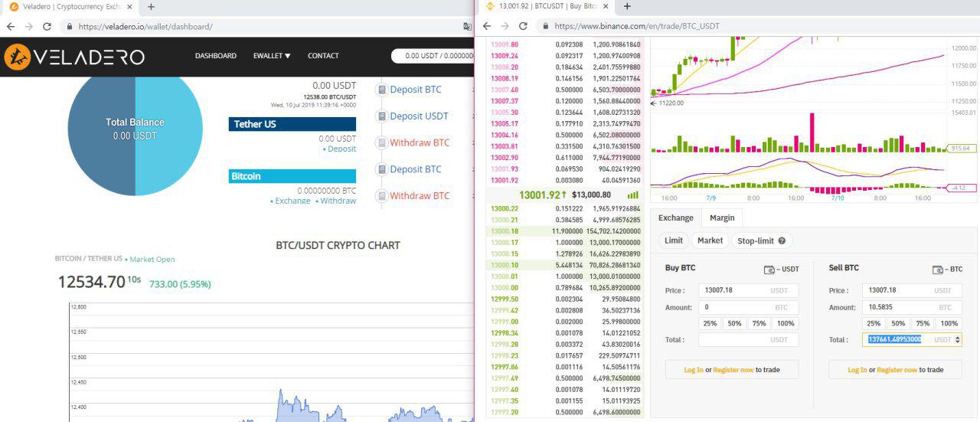Go back in the Veladero browser window
The width and height of the screenshot is (980, 422).
pos(11,26)
